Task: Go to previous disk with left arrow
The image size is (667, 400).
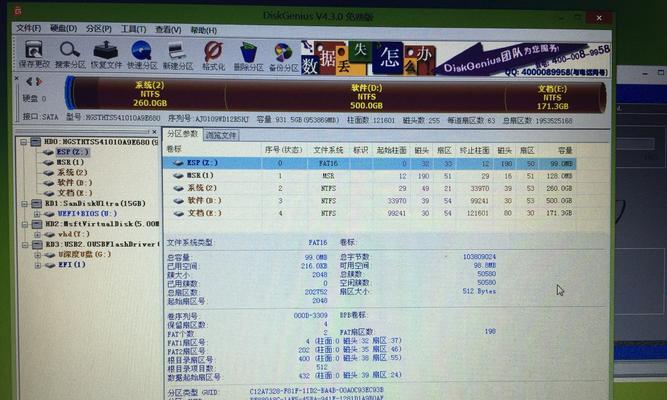Action: (x=29, y=81)
